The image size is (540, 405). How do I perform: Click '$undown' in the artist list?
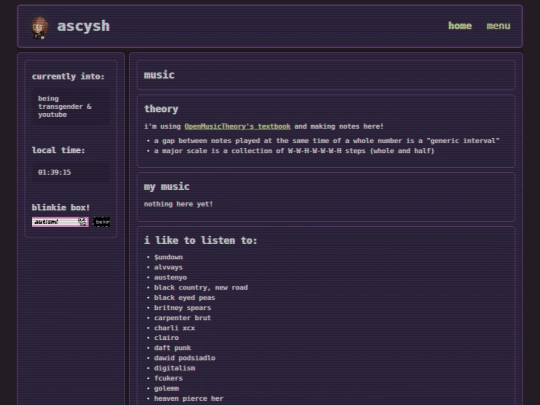pos(168,257)
